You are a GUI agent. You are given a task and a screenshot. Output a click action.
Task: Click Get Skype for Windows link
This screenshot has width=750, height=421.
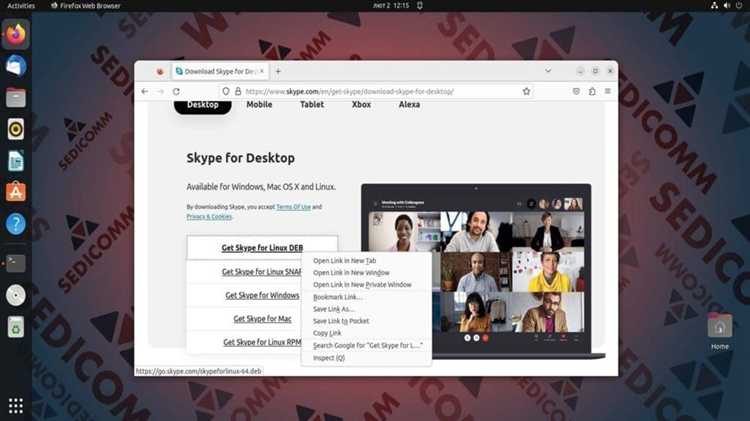(x=262, y=295)
